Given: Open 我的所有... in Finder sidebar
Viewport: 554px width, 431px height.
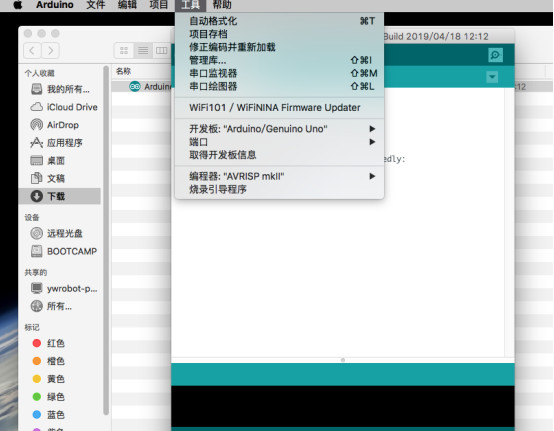Looking at the screenshot, I should [x=60, y=89].
